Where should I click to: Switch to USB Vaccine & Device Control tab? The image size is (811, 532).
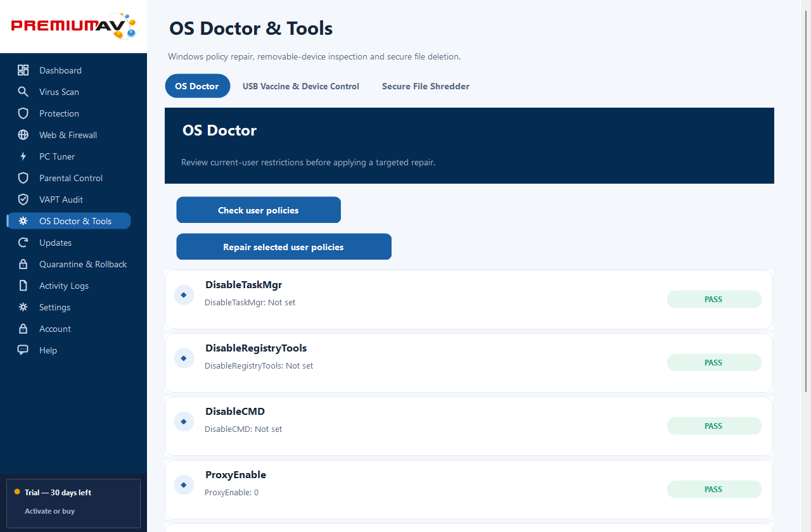(301, 86)
